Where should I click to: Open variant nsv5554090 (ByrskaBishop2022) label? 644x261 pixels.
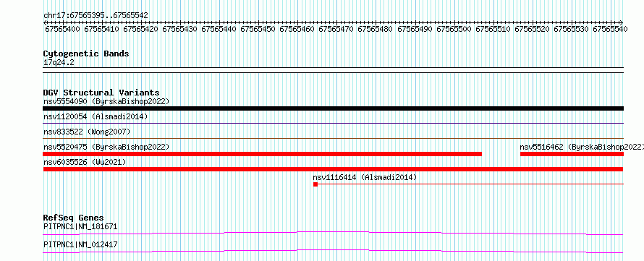click(x=106, y=101)
